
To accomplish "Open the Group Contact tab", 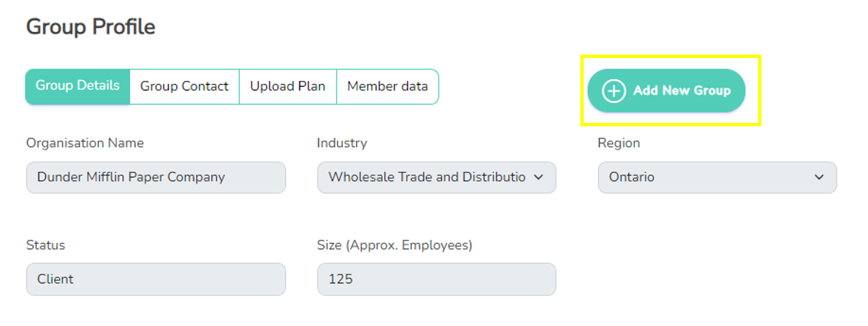I will pyautogui.click(x=185, y=87).
